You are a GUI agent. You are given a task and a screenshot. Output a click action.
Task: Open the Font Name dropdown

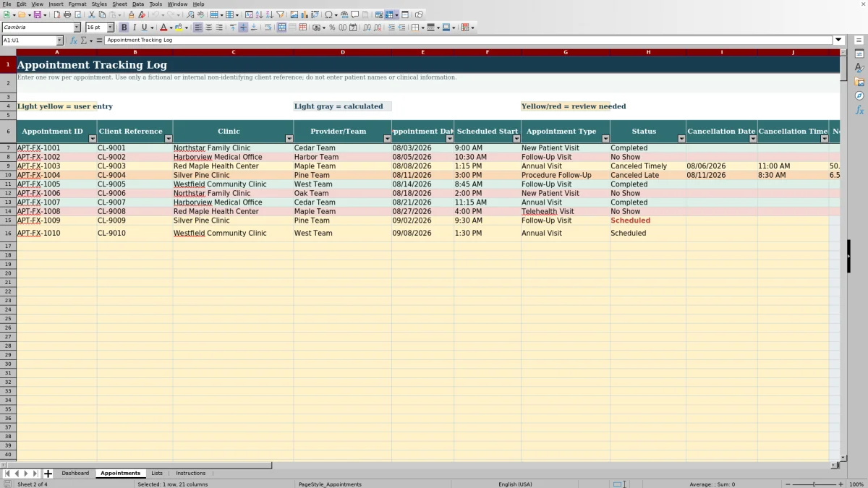(x=77, y=27)
